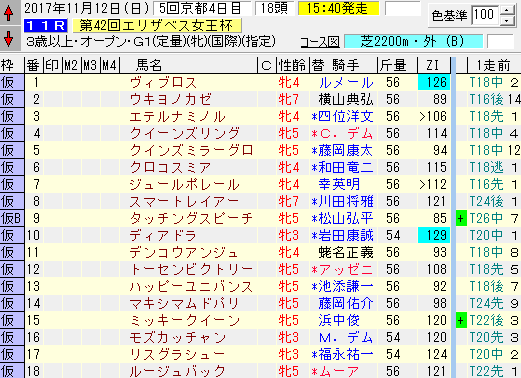Click the highlighted ZI value 129
521x378 pixels.
click(434, 236)
